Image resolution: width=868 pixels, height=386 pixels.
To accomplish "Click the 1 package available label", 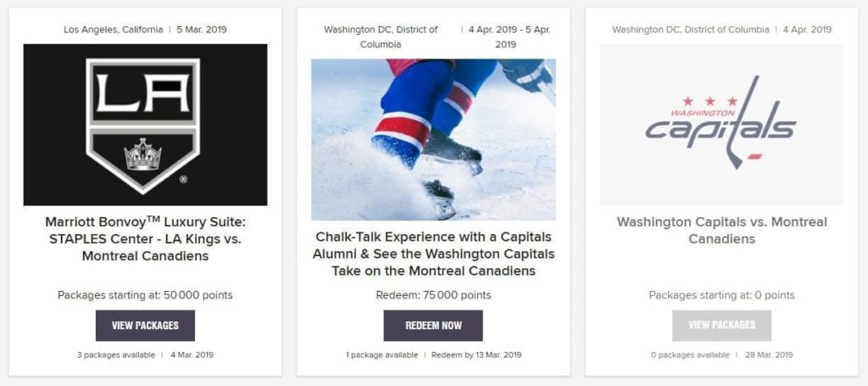I will (381, 355).
